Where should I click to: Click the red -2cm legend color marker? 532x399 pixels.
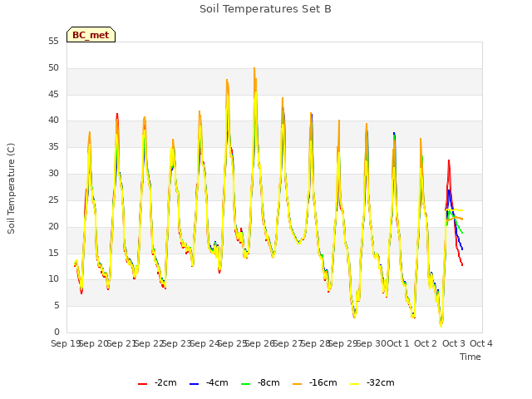click(142, 384)
